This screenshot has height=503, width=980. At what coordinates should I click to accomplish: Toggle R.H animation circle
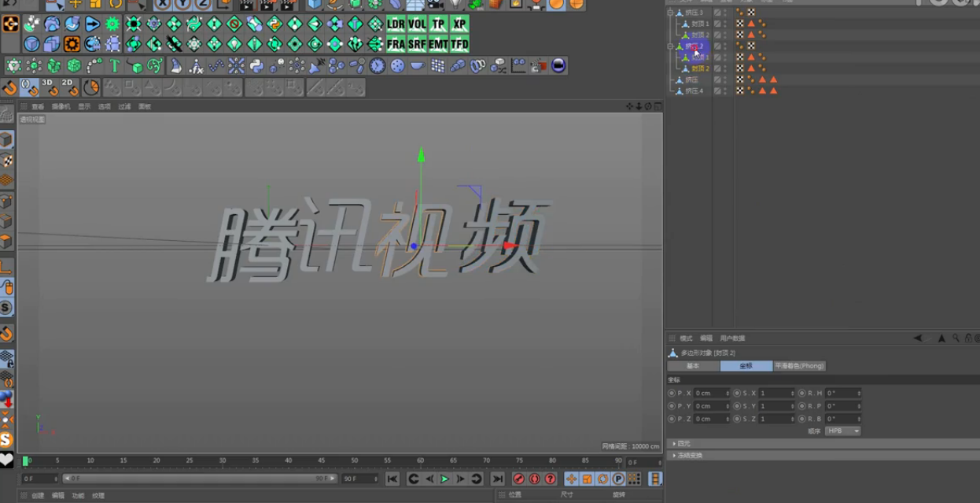(x=801, y=393)
